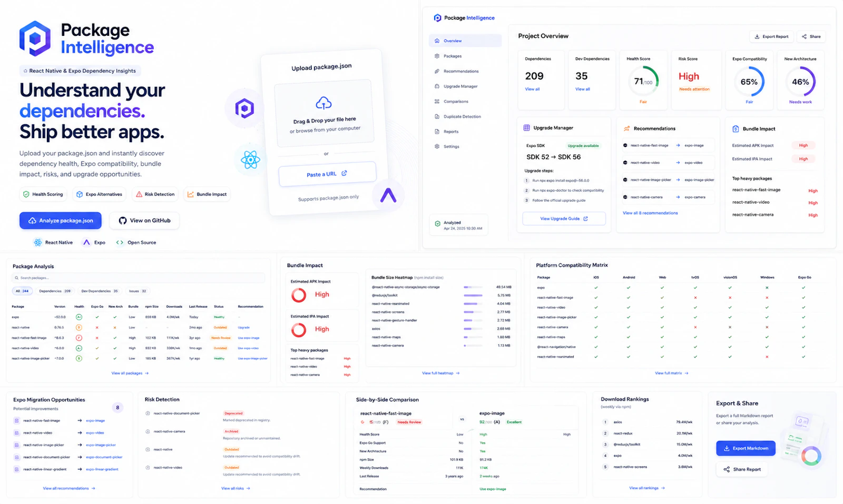843x504 pixels.
Task: Click the View Upgrade Guide button
Action: point(564,219)
